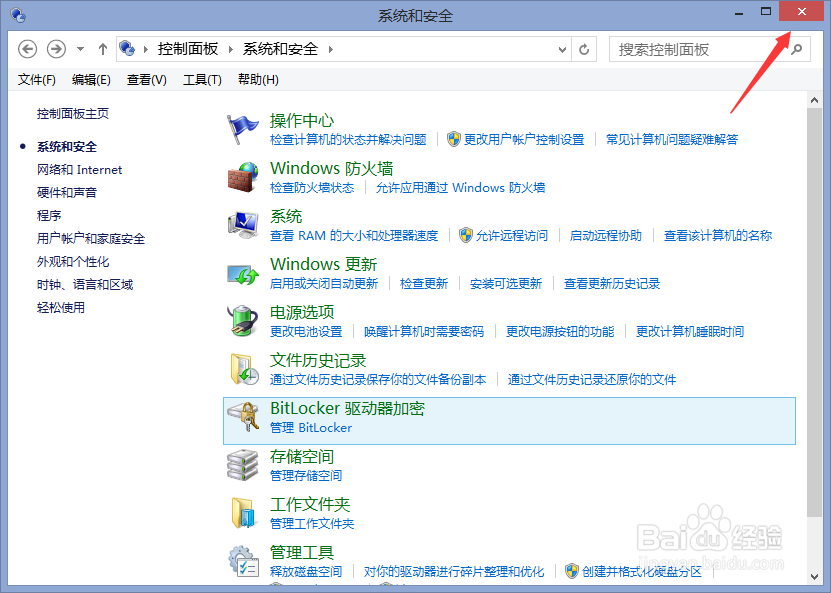This screenshot has width=831, height=593.
Task: Go up one level with the up arrow
Action: pos(103,49)
